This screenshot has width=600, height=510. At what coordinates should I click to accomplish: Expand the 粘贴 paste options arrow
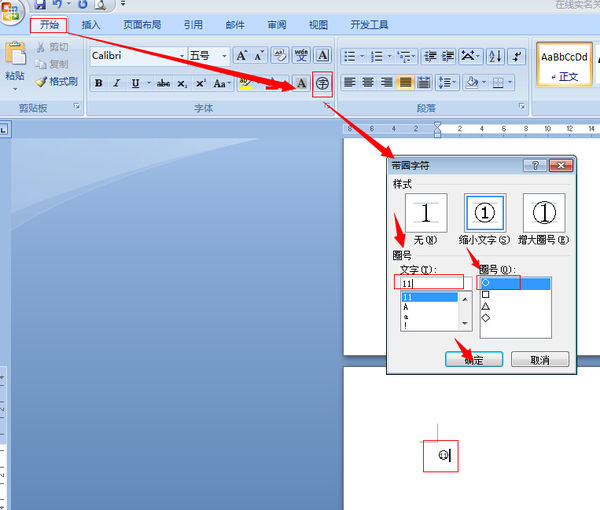coord(15,89)
